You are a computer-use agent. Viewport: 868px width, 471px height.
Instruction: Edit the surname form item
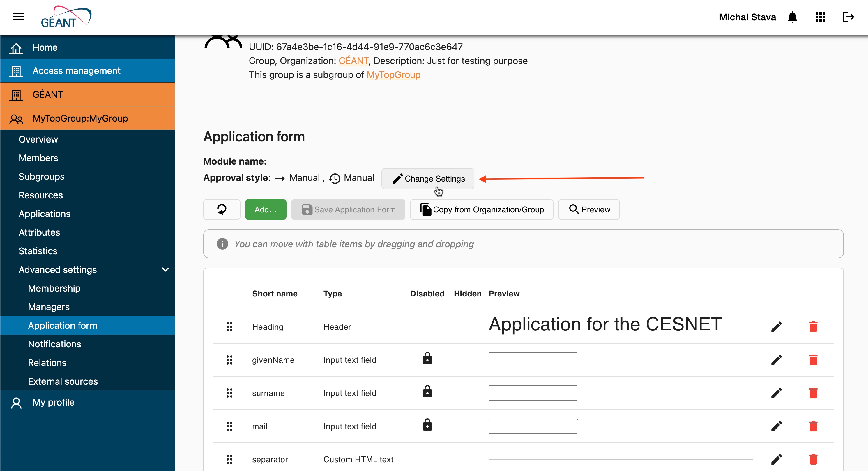[776, 393]
